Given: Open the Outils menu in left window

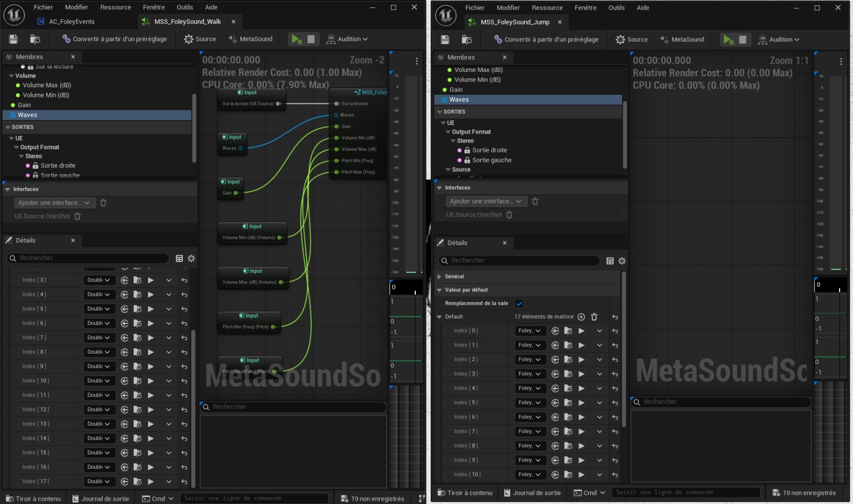Looking at the screenshot, I should (184, 7).
